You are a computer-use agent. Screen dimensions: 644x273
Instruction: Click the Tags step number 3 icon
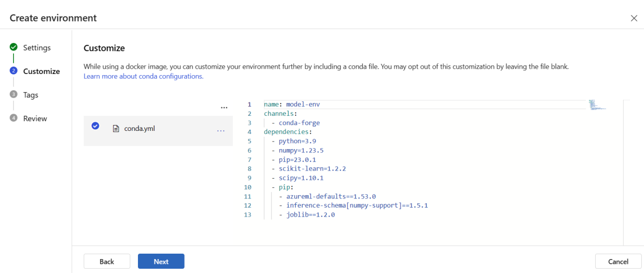coord(13,94)
